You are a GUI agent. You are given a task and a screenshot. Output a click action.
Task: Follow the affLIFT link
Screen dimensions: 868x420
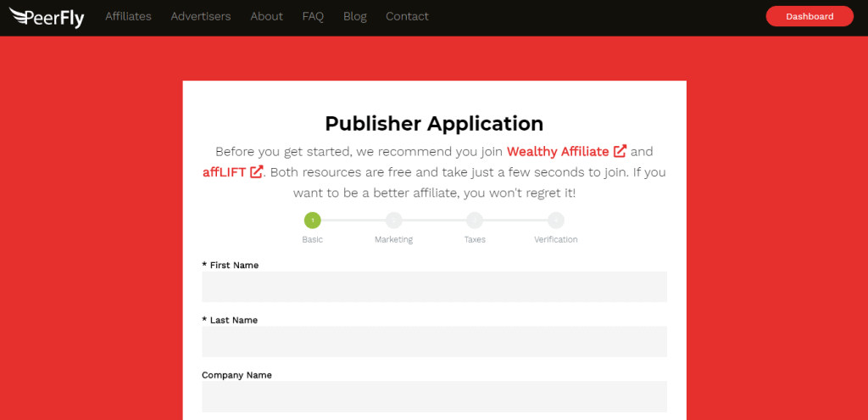point(224,171)
